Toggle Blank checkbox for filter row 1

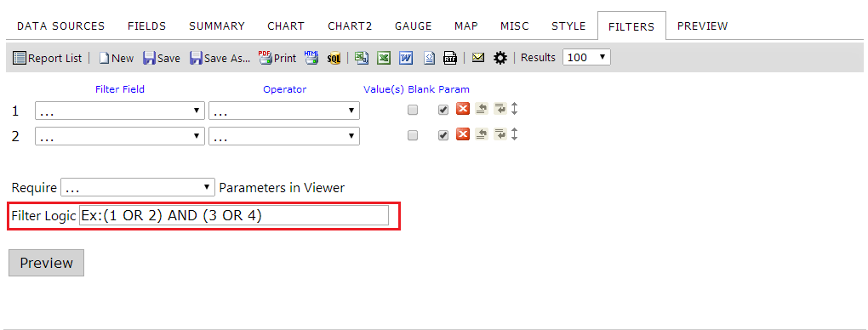[413, 111]
